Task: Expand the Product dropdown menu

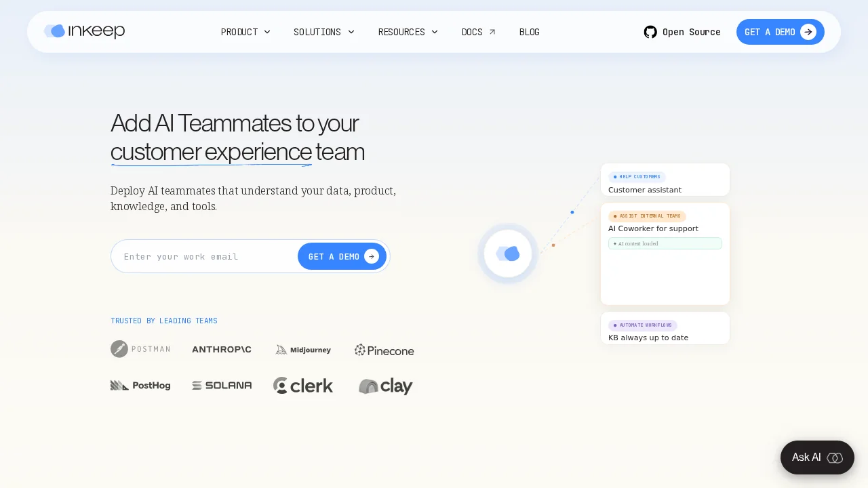Action: [x=245, y=32]
